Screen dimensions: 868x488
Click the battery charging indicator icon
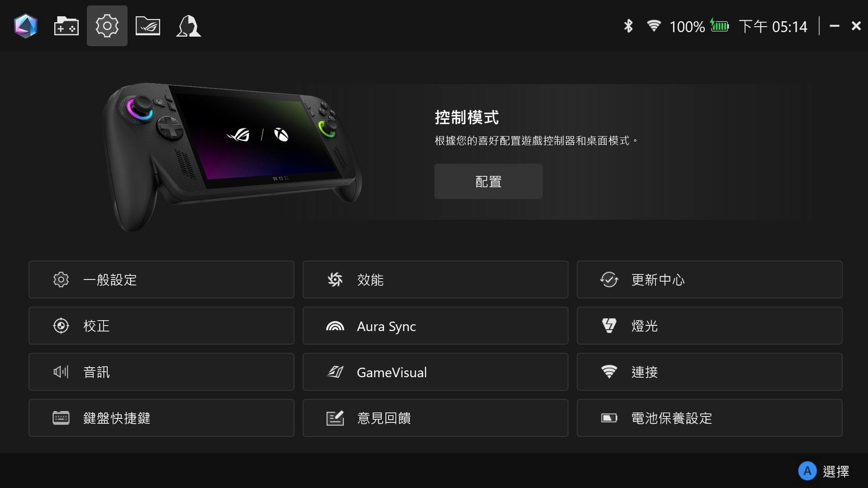(719, 26)
